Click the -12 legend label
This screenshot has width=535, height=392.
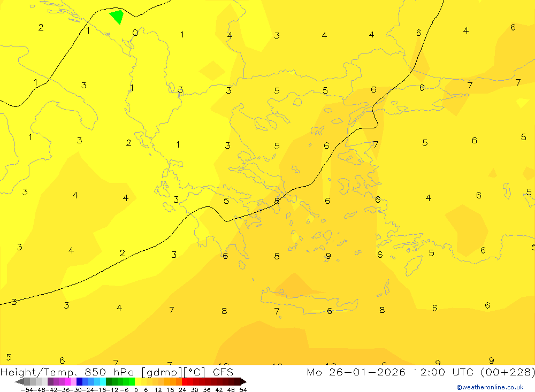[112, 390]
